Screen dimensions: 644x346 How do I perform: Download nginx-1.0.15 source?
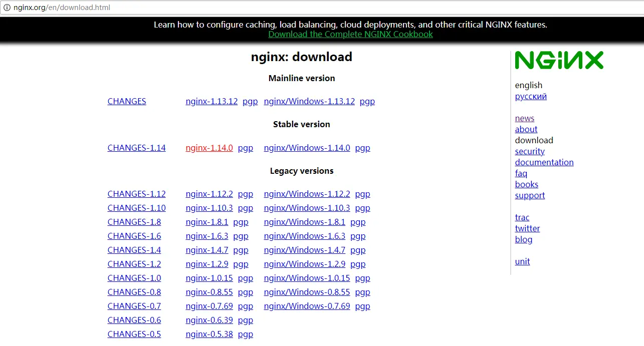pos(209,278)
